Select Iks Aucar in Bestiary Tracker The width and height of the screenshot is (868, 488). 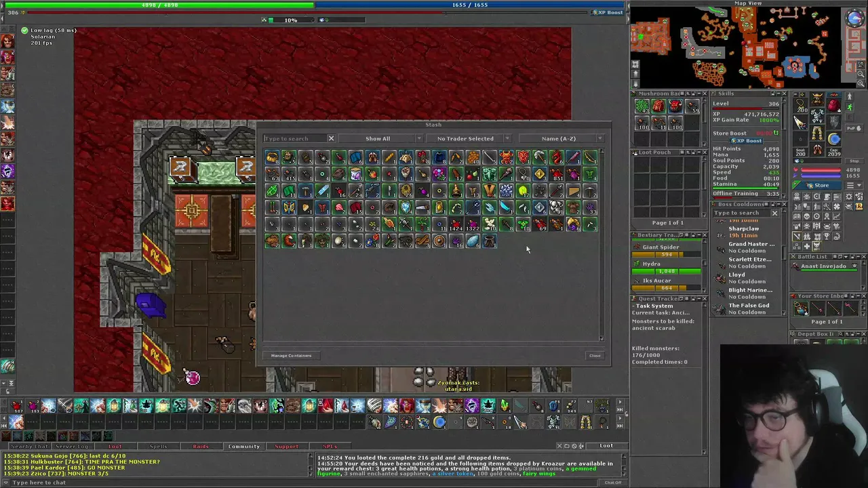[667, 284]
